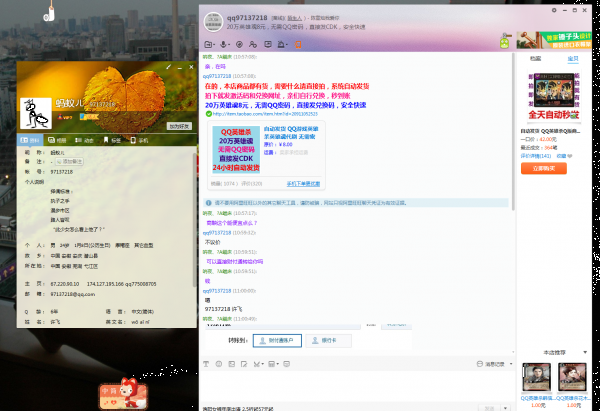The image size is (600, 411).
Task: Click the VIP badge icon in profile window
Action: tap(65, 117)
